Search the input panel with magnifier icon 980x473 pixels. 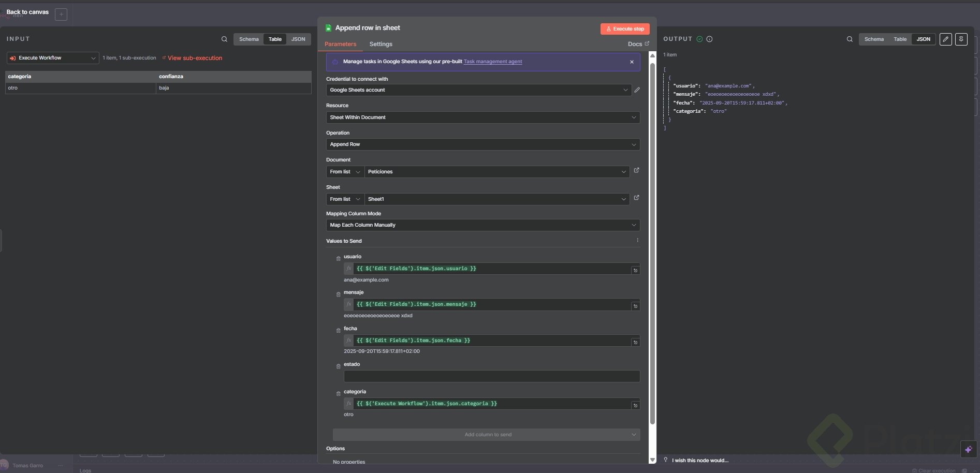point(224,39)
